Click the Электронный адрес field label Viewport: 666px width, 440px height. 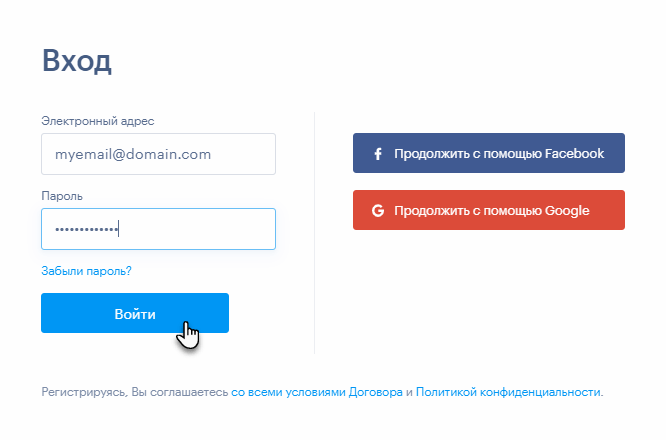tap(98, 121)
